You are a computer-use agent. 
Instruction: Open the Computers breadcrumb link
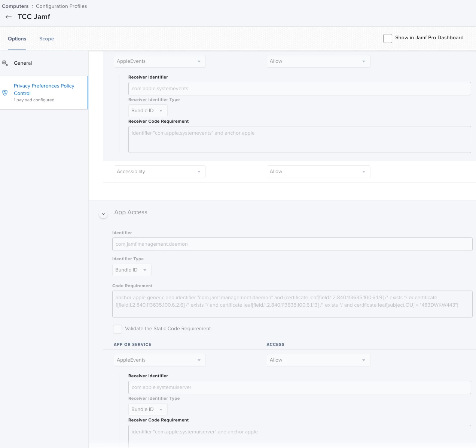pos(15,6)
